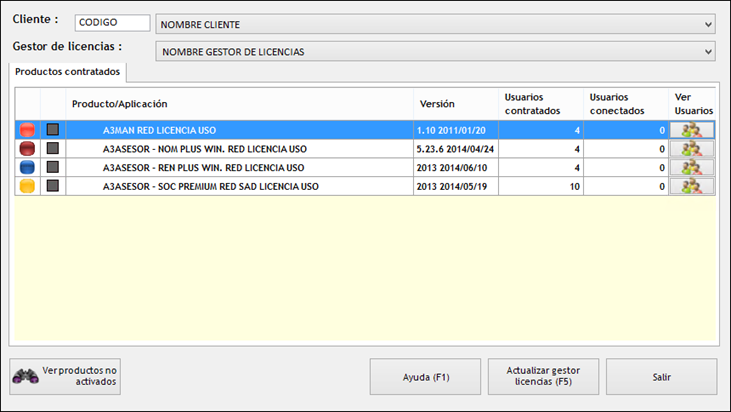This screenshot has height=412, width=731.
Task: Click connected users cell of A3MAN row
Action: click(x=625, y=130)
